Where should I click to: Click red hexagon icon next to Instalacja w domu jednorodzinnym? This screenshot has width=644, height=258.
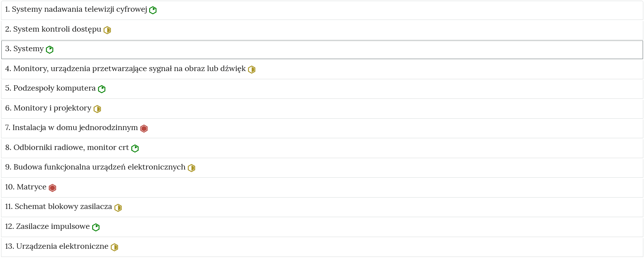pos(144,129)
